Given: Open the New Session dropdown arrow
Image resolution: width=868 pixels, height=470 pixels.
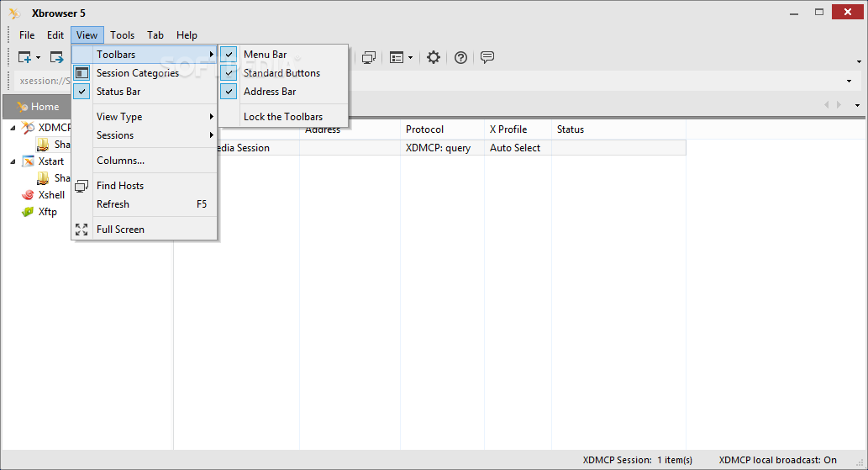Looking at the screenshot, I should tap(38, 57).
